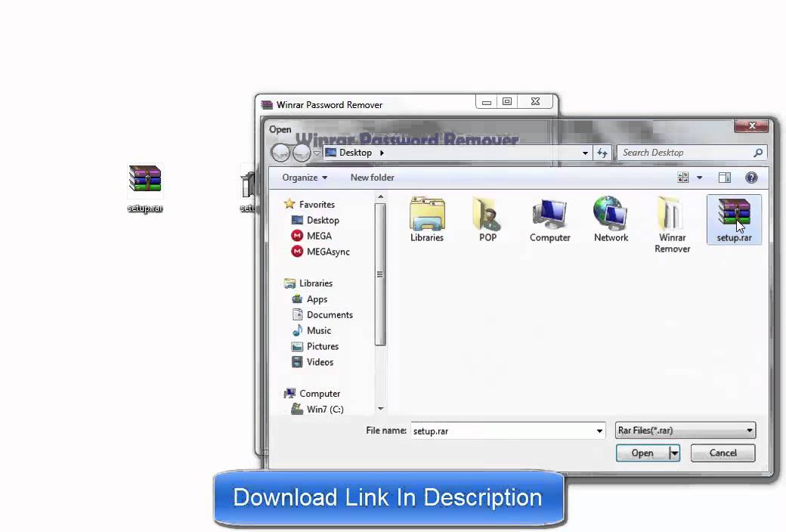The image size is (786, 532).
Task: Select MEGA in the navigation pane
Action: (311, 237)
